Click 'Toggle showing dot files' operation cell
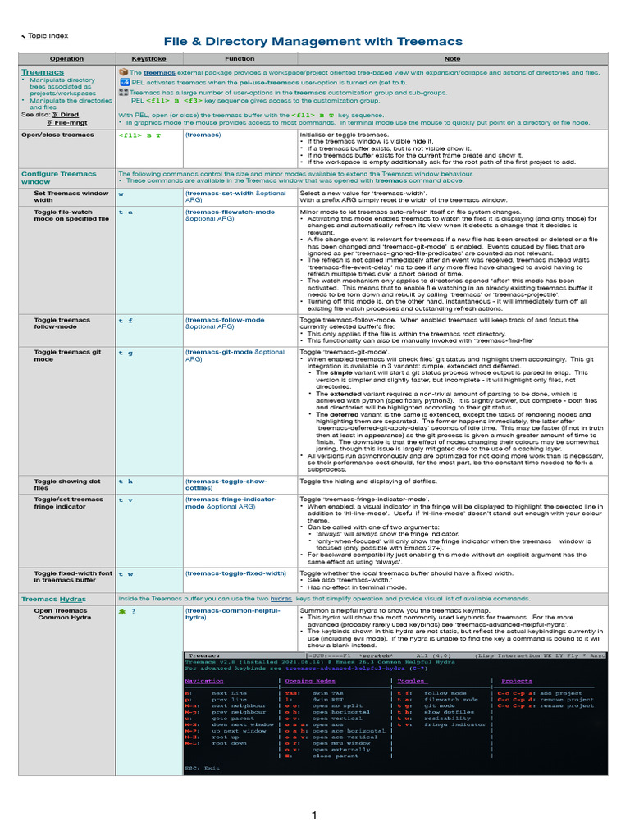The width and height of the screenshot is (630, 840). 67,485
